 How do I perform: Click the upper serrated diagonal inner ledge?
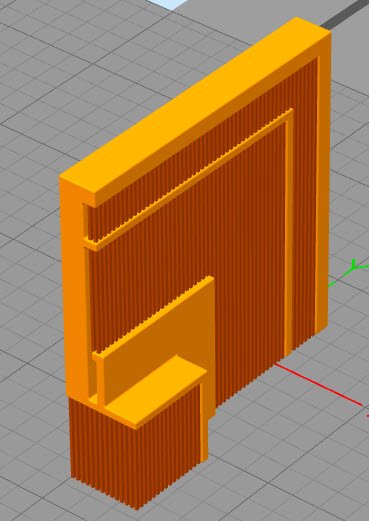click(188, 180)
